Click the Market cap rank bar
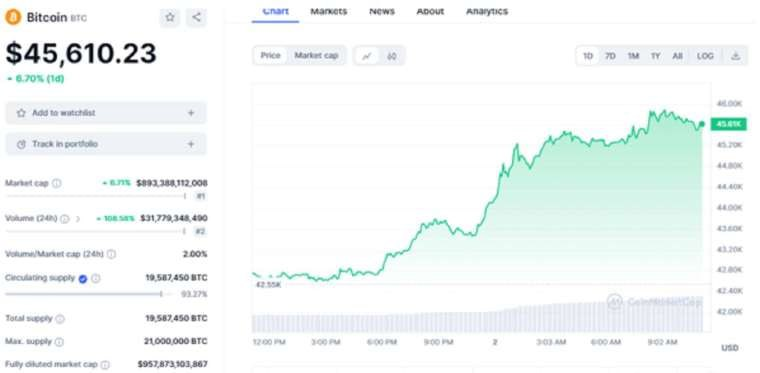This screenshot has height=373, width=760. pos(96,196)
